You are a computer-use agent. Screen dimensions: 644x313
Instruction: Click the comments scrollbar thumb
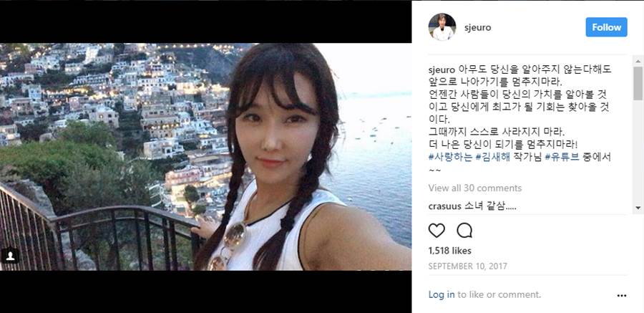[x=638, y=84]
